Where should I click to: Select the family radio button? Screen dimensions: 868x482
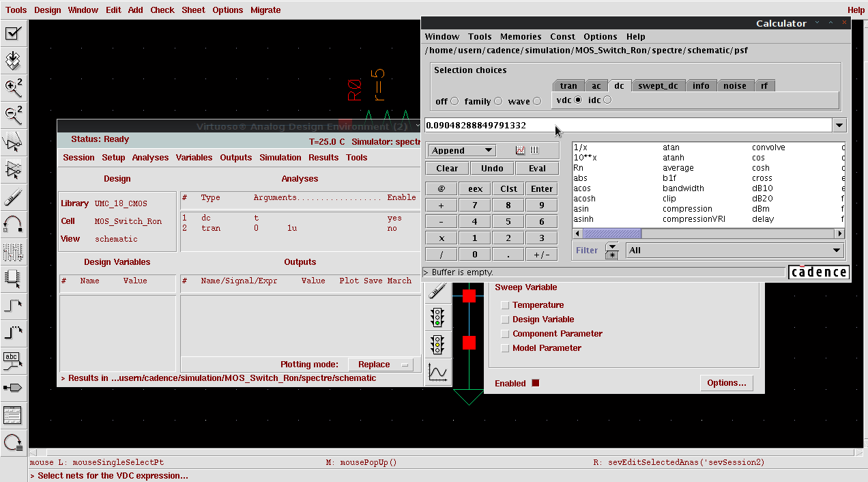(498, 101)
